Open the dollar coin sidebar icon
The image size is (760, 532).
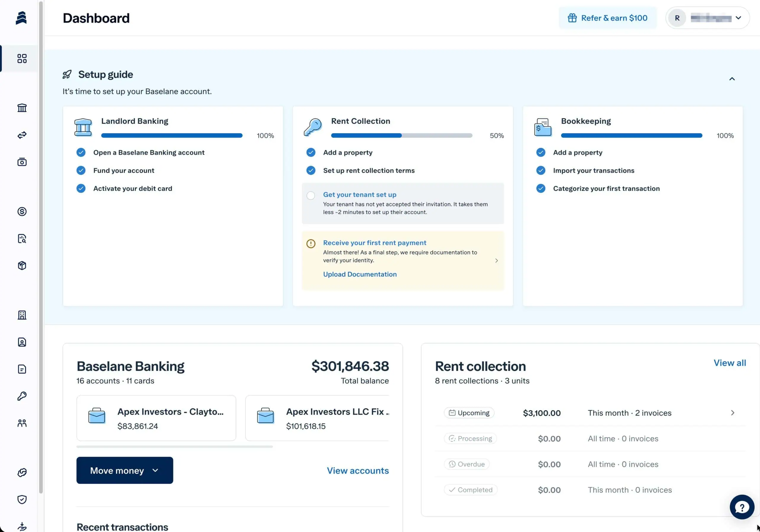point(22,212)
